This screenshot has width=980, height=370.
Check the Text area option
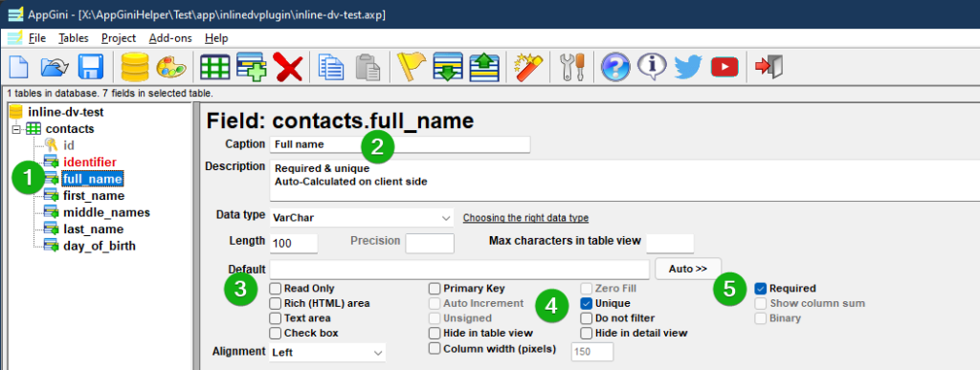275,318
